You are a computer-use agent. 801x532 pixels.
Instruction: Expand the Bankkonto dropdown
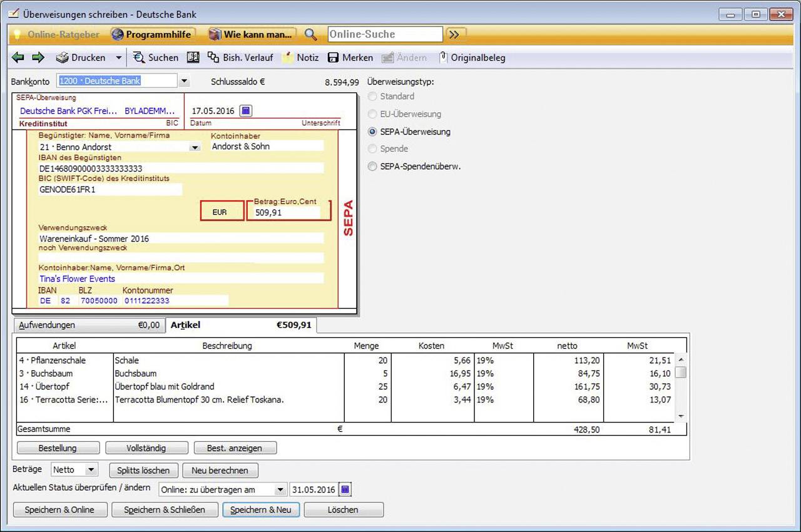pyautogui.click(x=185, y=81)
